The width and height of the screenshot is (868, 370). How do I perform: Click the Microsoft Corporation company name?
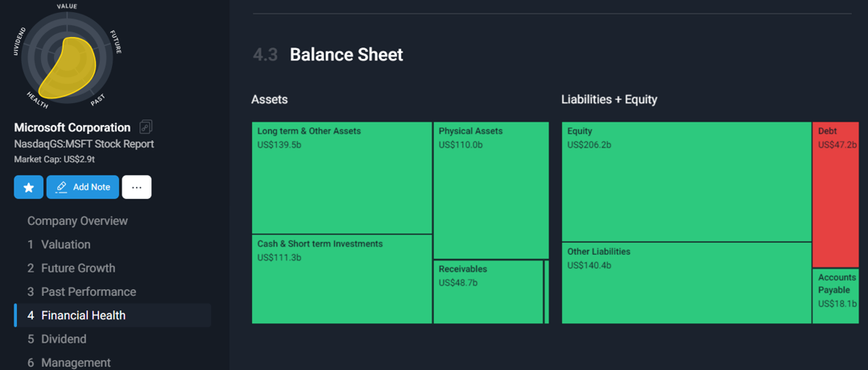click(x=72, y=127)
